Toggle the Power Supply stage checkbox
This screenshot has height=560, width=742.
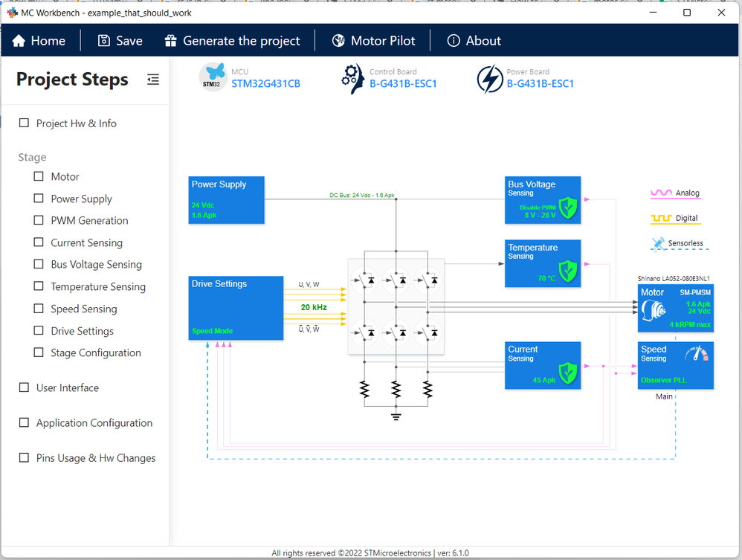click(x=39, y=199)
